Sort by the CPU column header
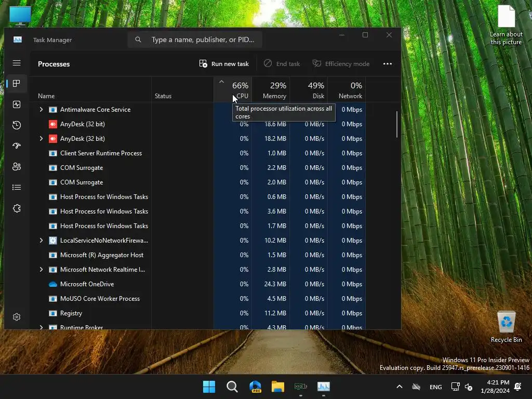Screen dimensions: 532x399 [x=233, y=89]
